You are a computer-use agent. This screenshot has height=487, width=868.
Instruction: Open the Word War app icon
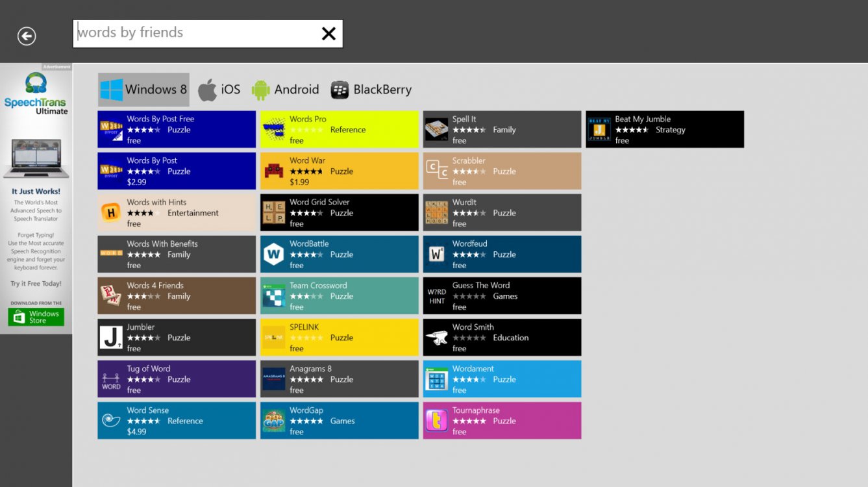point(274,171)
